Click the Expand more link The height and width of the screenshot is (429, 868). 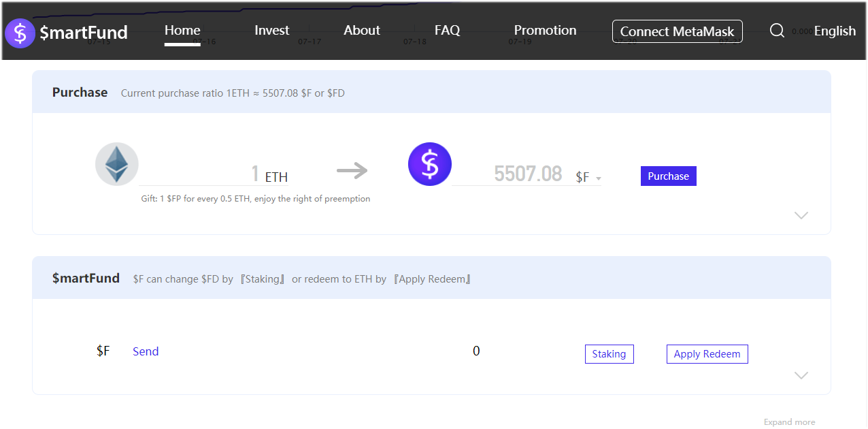[x=789, y=422]
